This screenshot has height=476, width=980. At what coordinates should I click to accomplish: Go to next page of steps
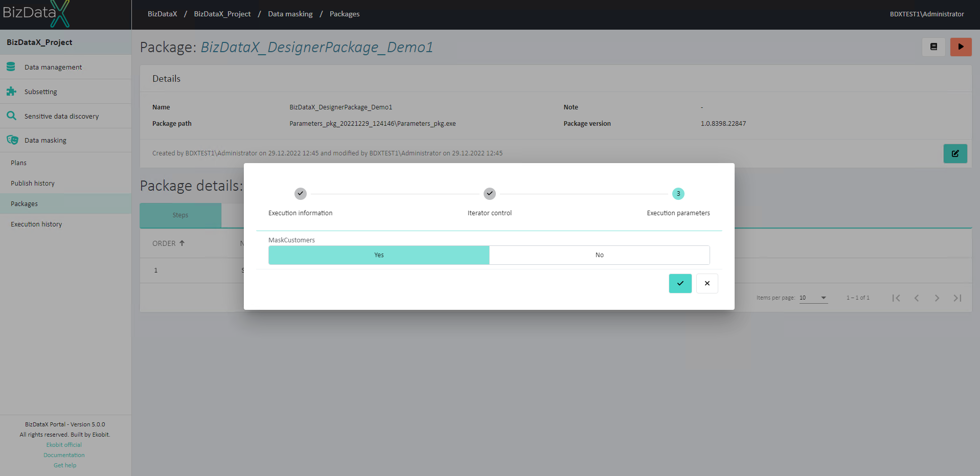coord(937,298)
